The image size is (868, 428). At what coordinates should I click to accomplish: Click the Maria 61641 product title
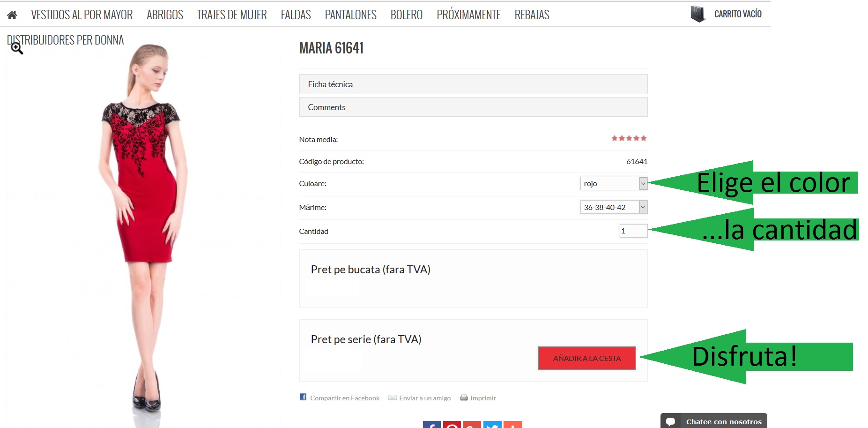(331, 48)
